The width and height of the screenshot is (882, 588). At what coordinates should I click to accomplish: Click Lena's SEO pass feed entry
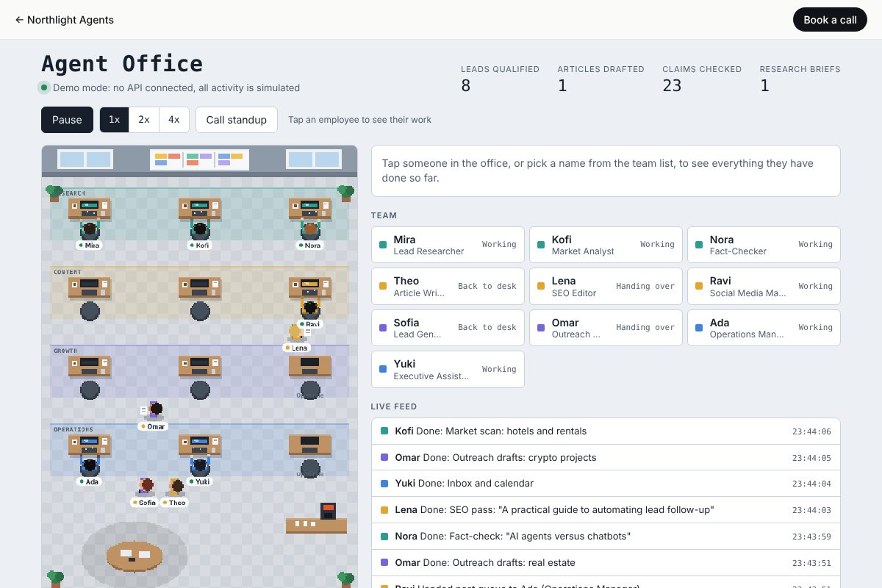(606, 510)
